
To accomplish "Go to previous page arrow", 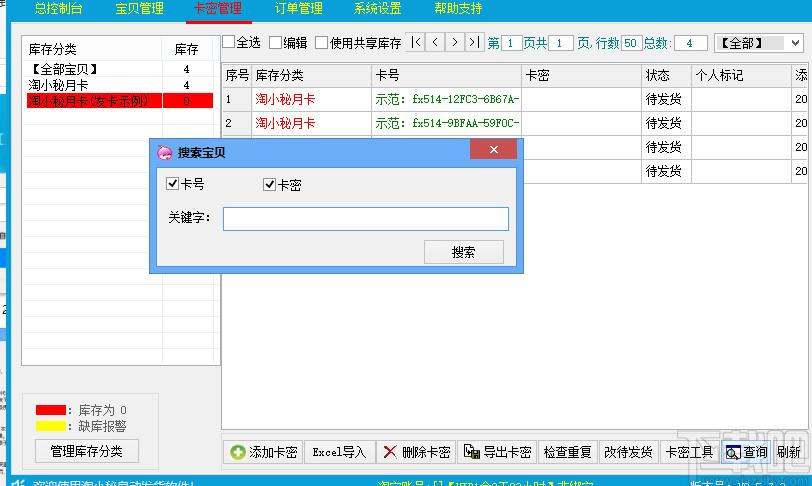I will coord(435,42).
